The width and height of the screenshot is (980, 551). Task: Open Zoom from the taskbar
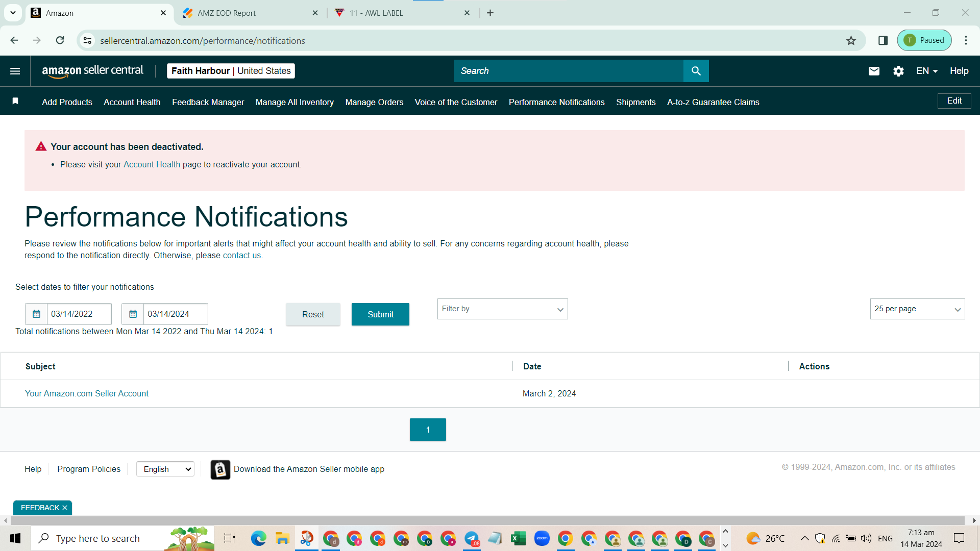pos(542,538)
